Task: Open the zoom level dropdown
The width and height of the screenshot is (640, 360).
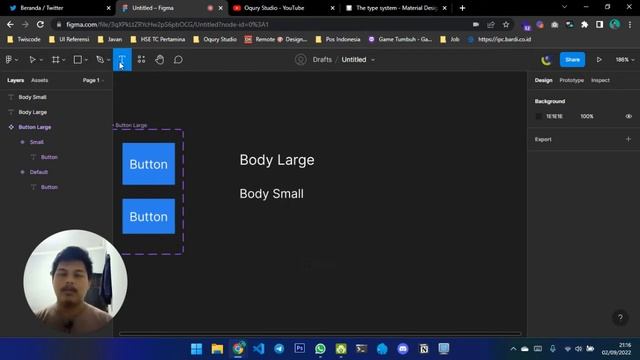Action: pyautogui.click(x=625, y=60)
